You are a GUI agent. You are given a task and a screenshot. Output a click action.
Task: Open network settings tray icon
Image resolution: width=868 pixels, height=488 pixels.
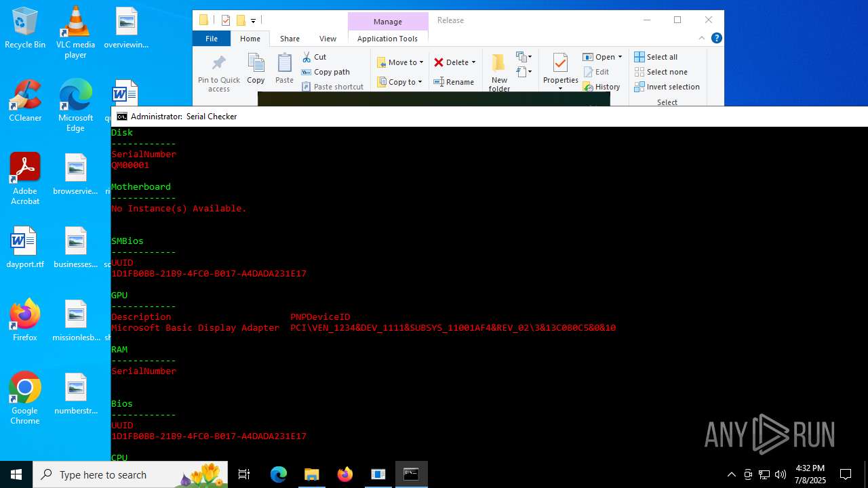pyautogui.click(x=764, y=474)
